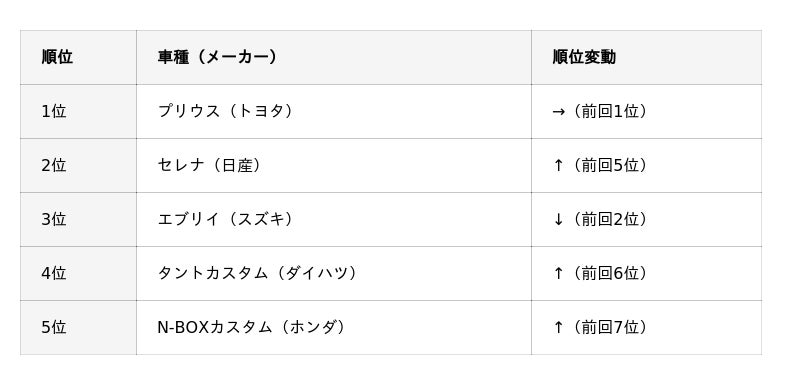Click the 車種（メーカー） column header
This screenshot has width=800, height=385.
point(334,57)
